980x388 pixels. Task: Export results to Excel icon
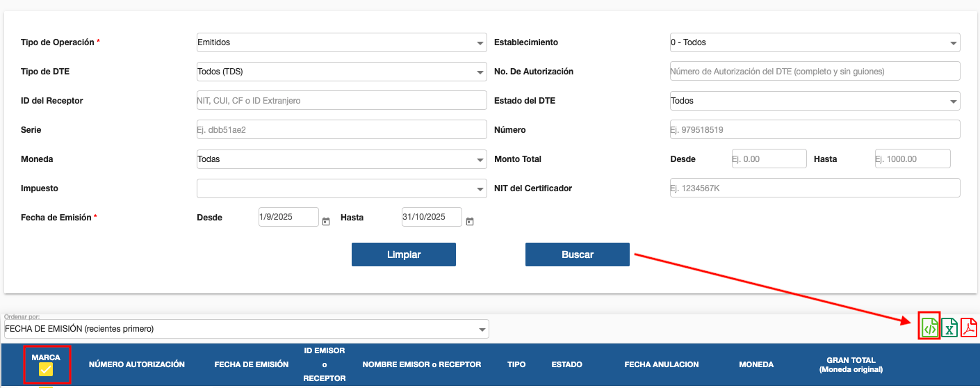[949, 328]
